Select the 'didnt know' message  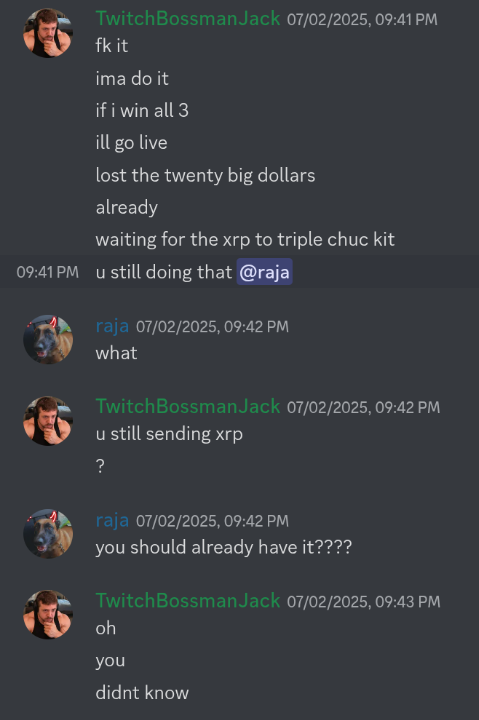(142, 692)
